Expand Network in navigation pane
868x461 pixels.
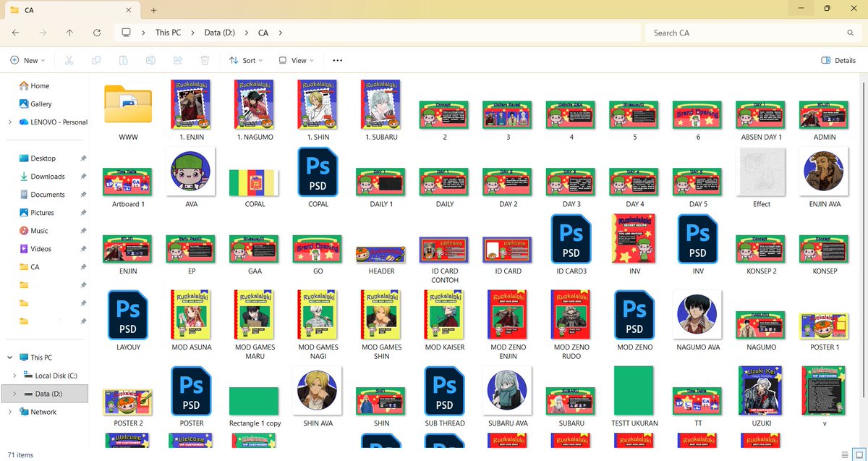(9, 412)
